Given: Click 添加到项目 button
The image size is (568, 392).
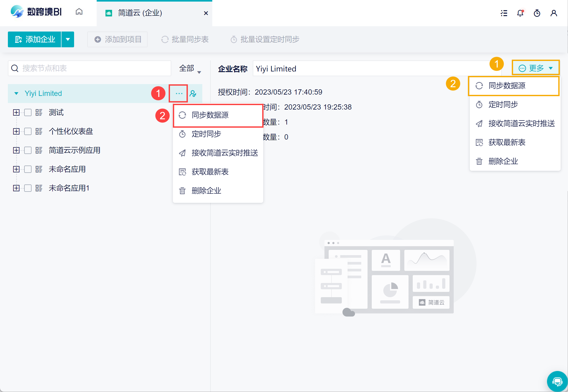Looking at the screenshot, I should pyautogui.click(x=117, y=39).
